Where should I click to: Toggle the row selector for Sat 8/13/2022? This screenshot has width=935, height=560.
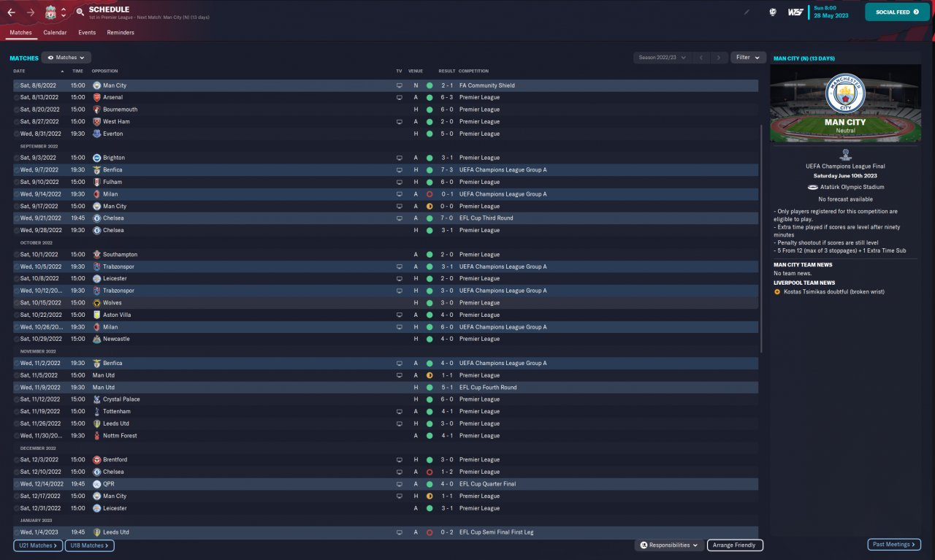click(x=16, y=97)
